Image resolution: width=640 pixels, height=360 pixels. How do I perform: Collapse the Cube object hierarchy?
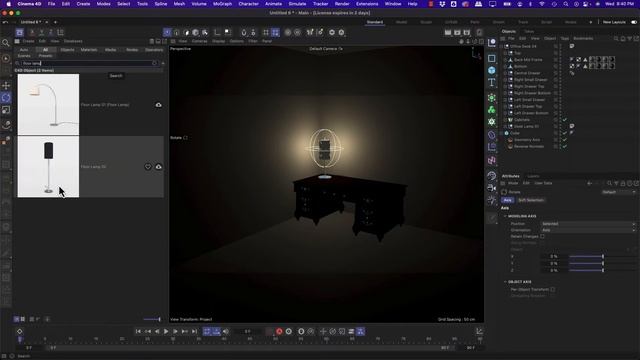click(502, 133)
